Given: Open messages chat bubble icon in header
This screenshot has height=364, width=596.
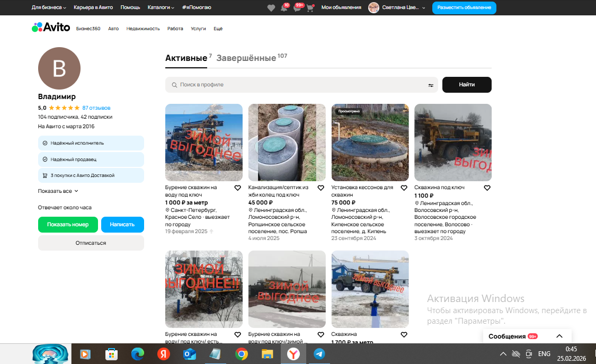Looking at the screenshot, I should [297, 8].
